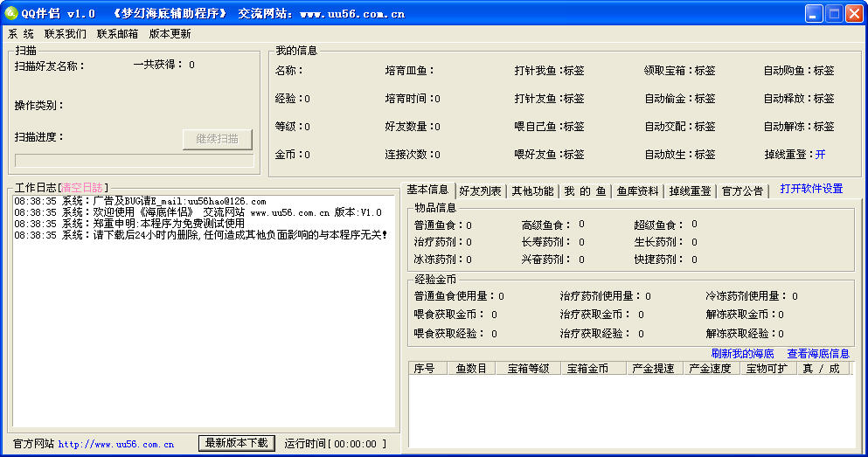The image size is (868, 457).
Task: Click the 产金提速 column header
Action: [655, 369]
